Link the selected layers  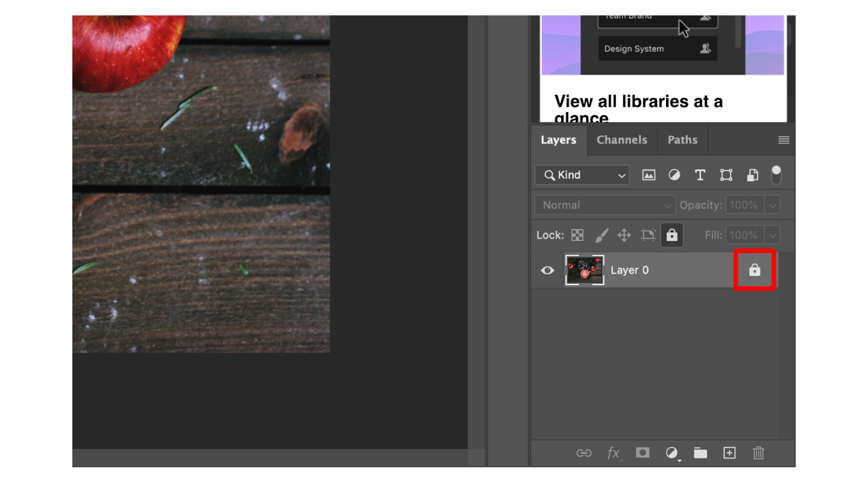(x=585, y=453)
